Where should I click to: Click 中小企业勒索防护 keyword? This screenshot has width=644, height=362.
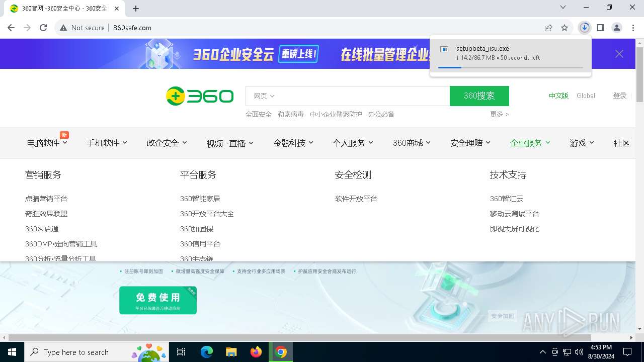coord(336,114)
